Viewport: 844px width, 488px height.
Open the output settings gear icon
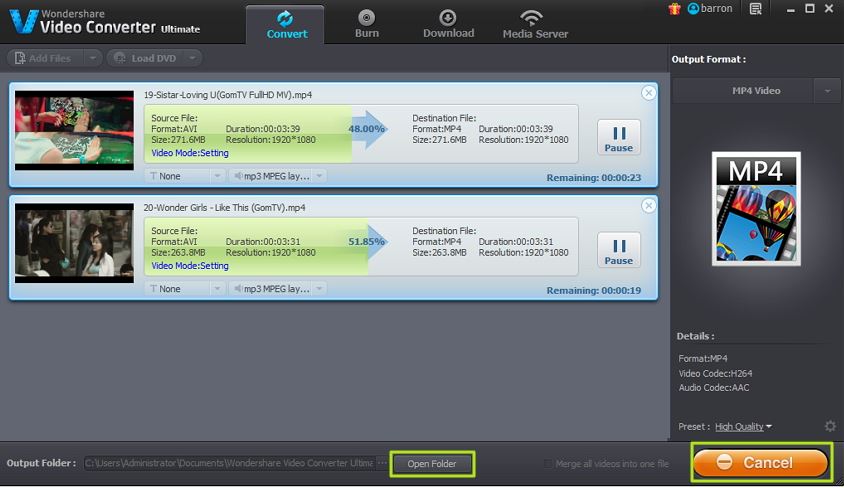tap(830, 426)
